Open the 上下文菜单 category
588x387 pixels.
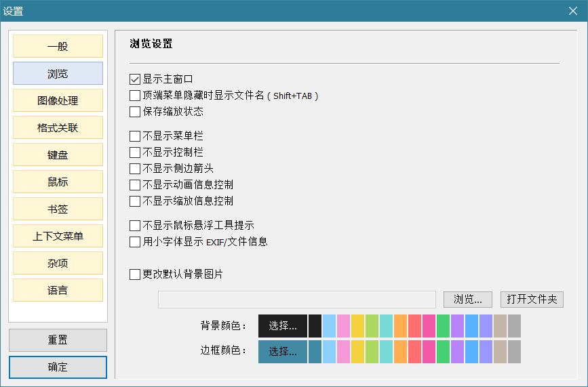tap(58, 237)
